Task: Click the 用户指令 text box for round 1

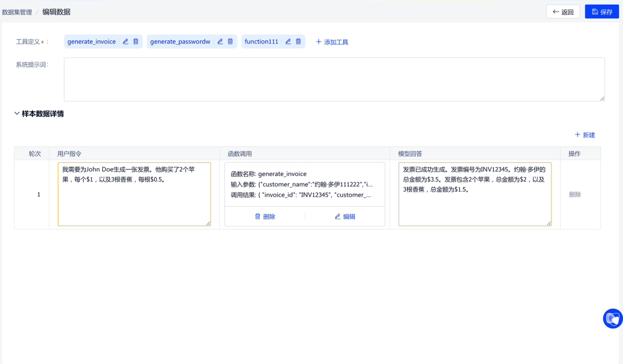Action: click(x=134, y=194)
